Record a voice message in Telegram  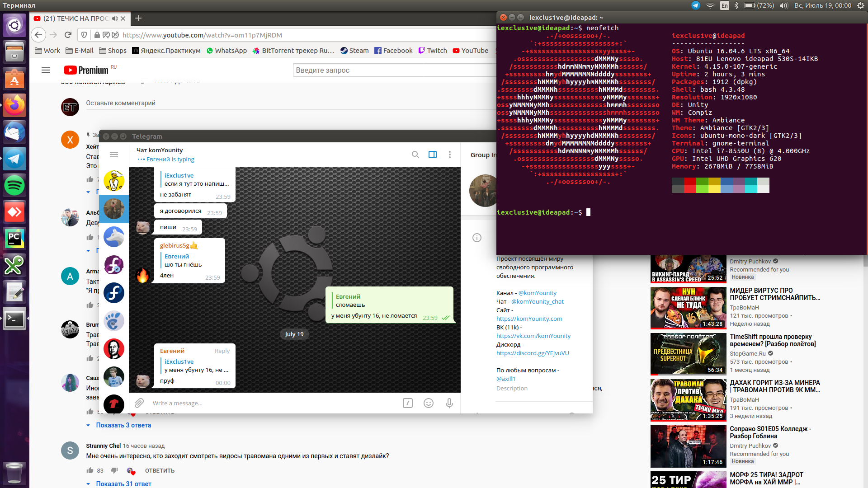(x=449, y=403)
